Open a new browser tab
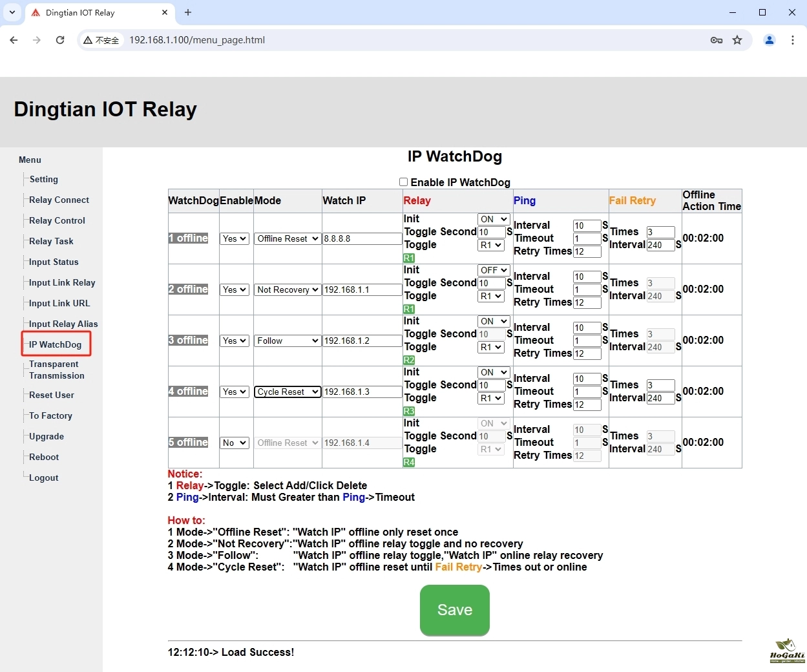 188,12
